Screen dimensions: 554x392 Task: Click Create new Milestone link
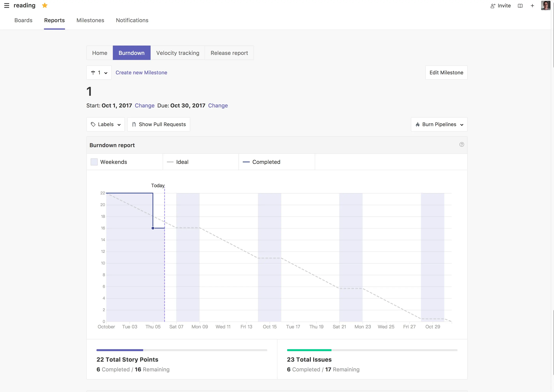point(141,73)
